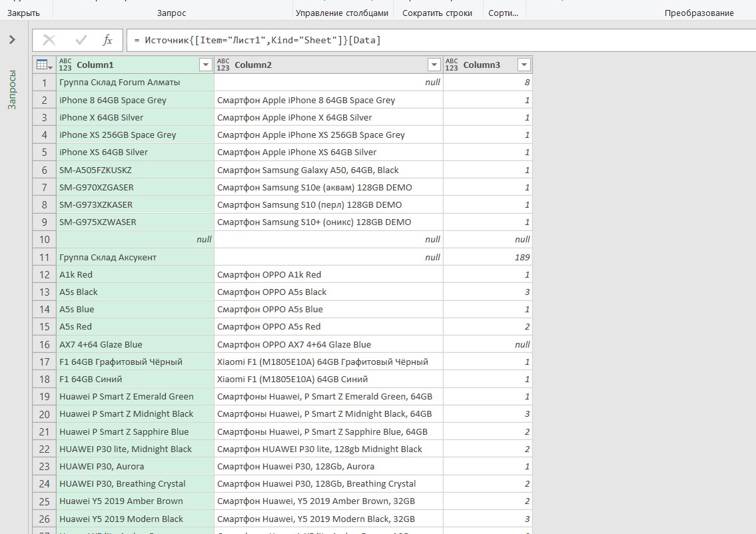Open the Запрос ribbon group
756x534 pixels.
171,13
